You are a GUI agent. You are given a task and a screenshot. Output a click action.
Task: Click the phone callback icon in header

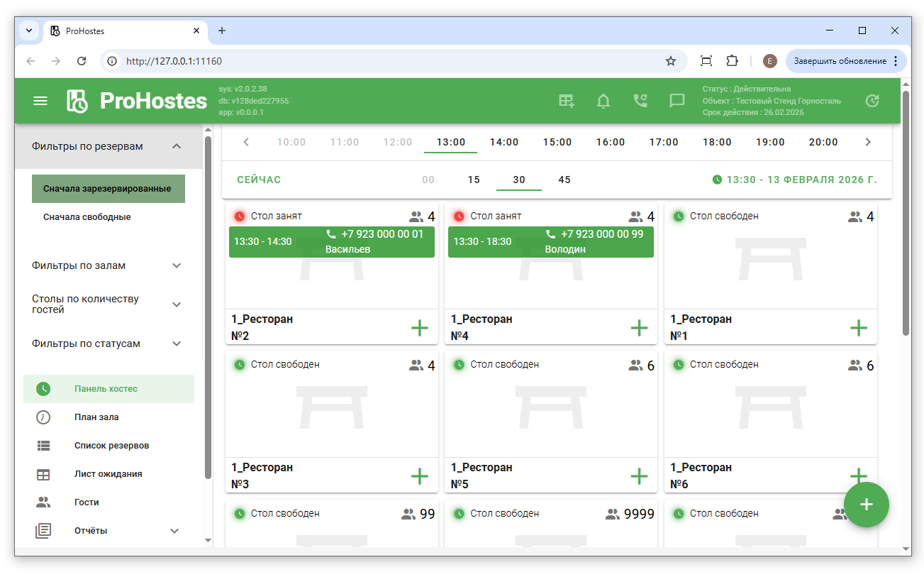(x=640, y=101)
